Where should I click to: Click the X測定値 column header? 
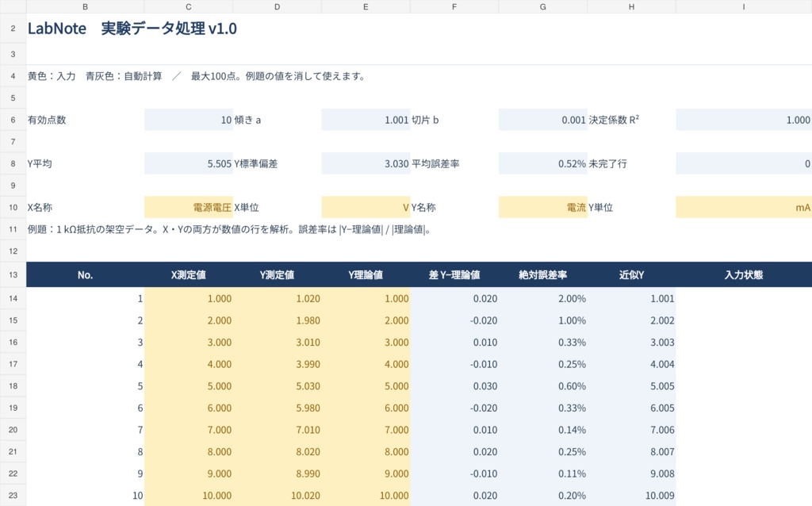click(x=189, y=274)
